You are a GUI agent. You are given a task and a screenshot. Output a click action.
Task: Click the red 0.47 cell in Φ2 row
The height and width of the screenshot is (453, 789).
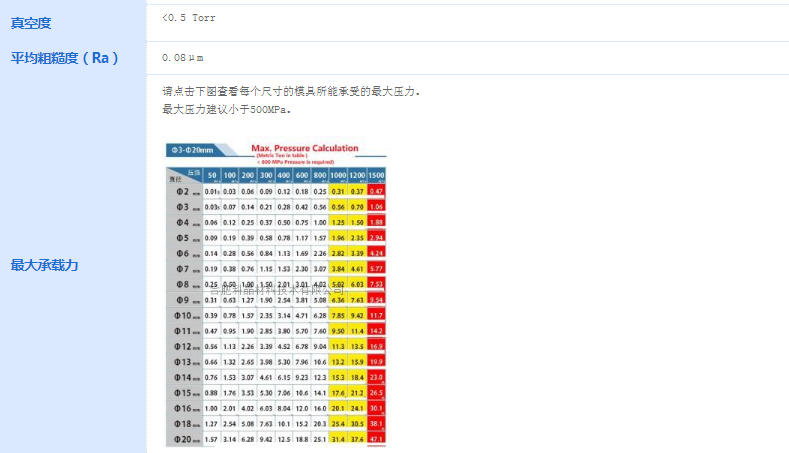pyautogui.click(x=376, y=192)
